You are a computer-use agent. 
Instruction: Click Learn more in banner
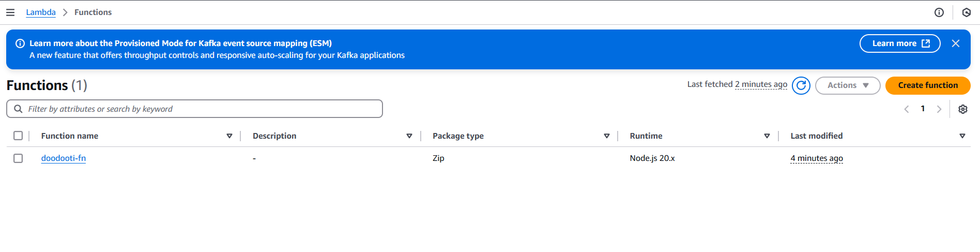click(900, 43)
